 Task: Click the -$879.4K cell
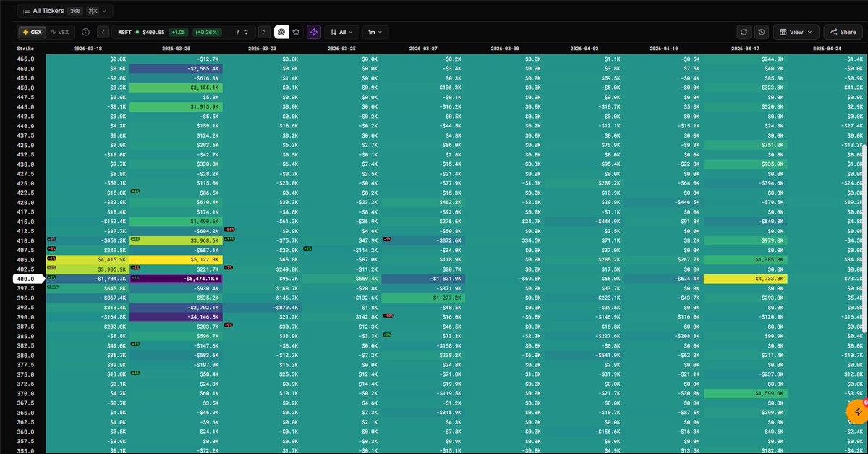261,306
